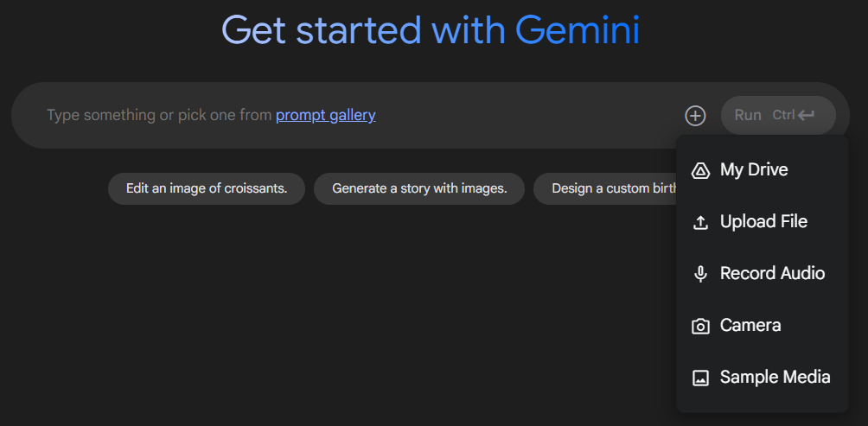Choose My Drive from the menu
This screenshot has height=426, width=868.
(763, 170)
